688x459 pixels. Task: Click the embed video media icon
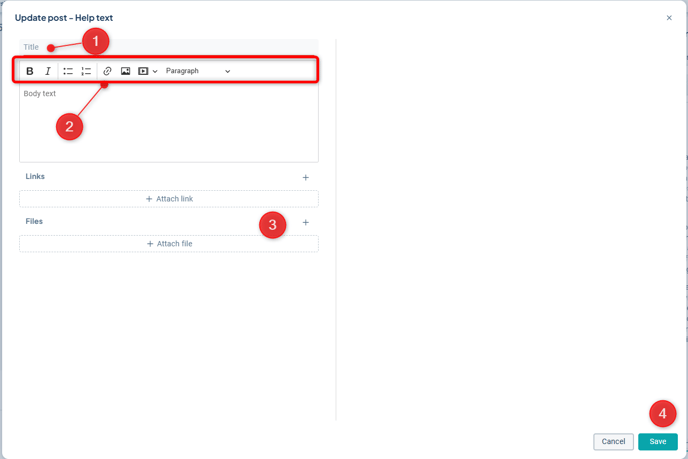(x=143, y=71)
